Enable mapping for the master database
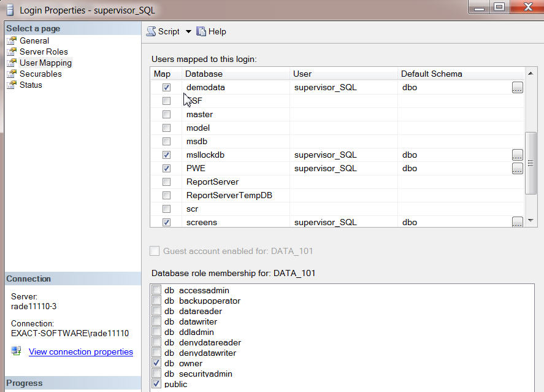This screenshot has height=392, width=544. pos(166,114)
